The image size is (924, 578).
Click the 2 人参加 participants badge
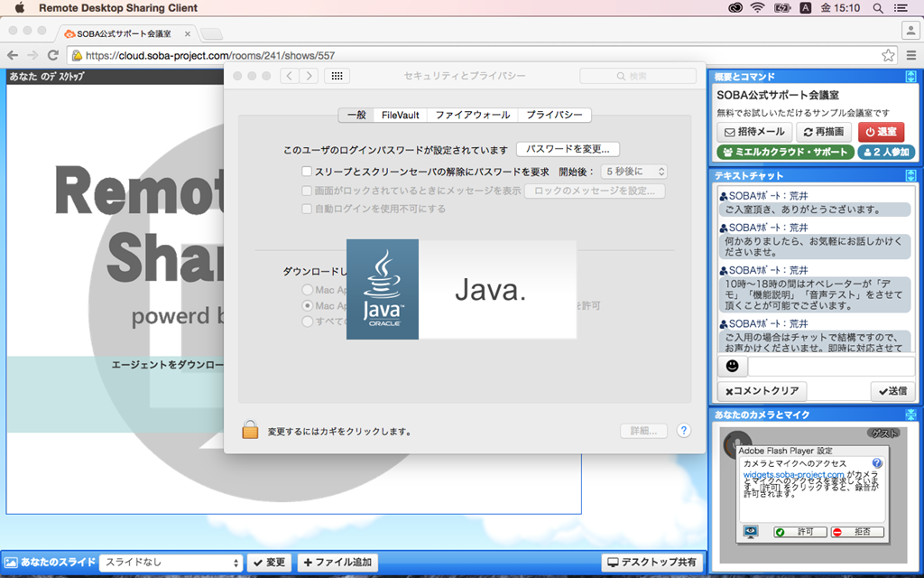pyautogui.click(x=886, y=152)
